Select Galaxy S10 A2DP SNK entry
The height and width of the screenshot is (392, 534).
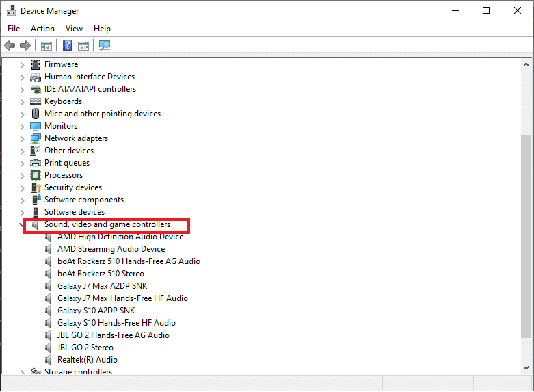96,311
